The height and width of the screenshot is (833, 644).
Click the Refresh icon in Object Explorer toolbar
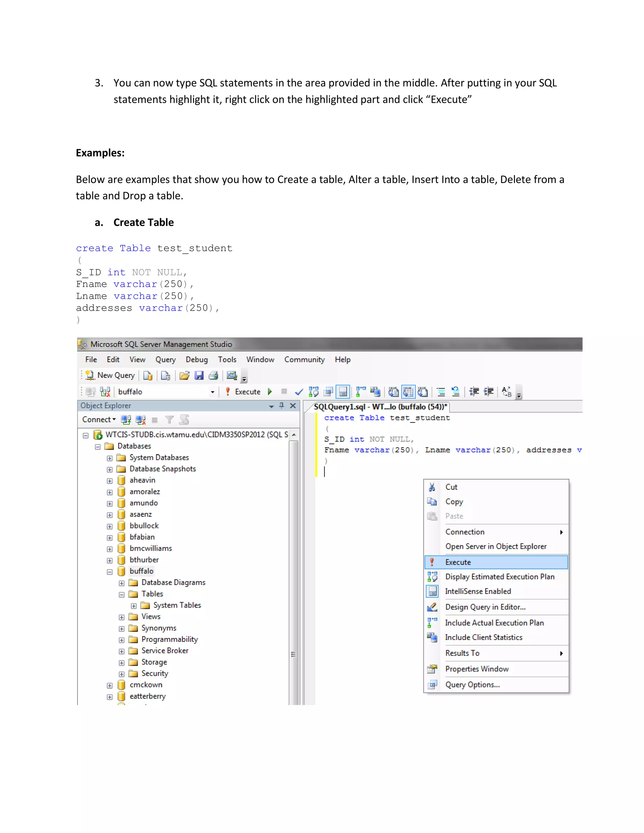tap(184, 420)
